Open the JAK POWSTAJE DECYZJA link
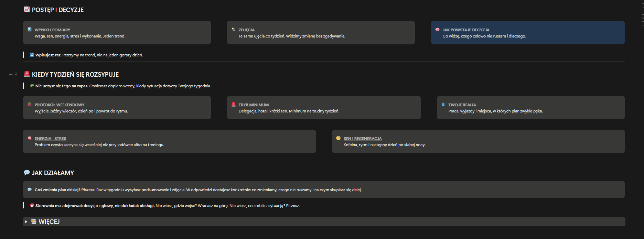 (x=466, y=30)
